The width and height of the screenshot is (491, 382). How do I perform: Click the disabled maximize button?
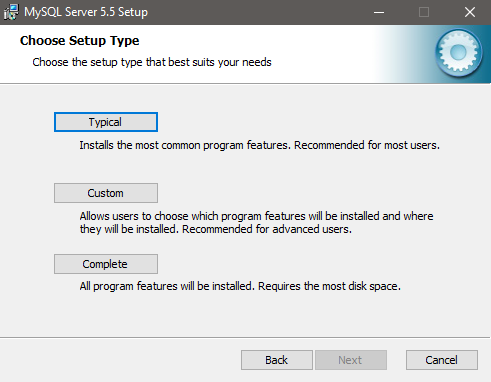pos(424,12)
